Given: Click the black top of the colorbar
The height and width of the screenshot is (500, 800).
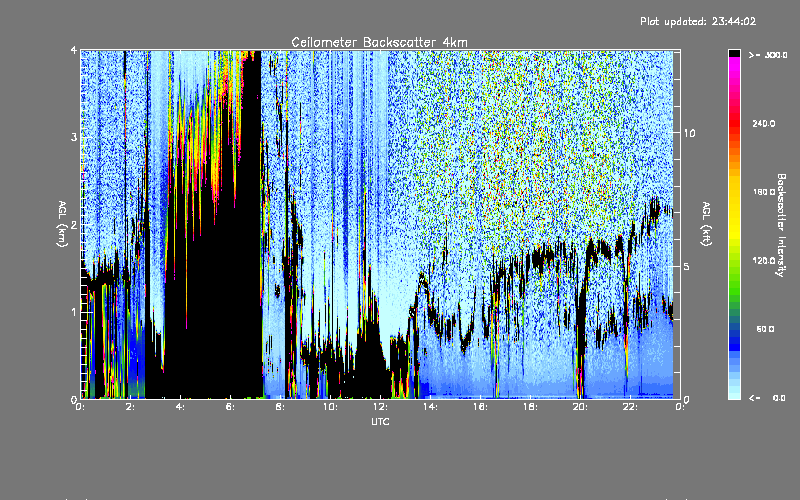Looking at the screenshot, I should pos(734,53).
